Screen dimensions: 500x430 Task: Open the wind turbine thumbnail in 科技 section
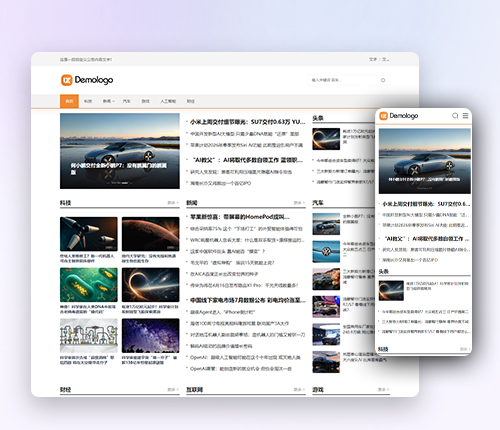(89, 234)
